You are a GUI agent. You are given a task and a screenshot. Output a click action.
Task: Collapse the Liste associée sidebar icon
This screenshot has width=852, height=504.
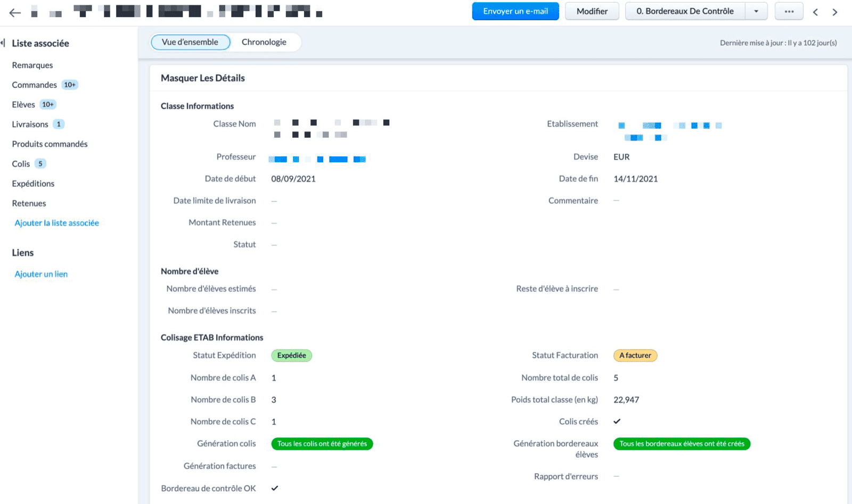pyautogui.click(x=3, y=43)
